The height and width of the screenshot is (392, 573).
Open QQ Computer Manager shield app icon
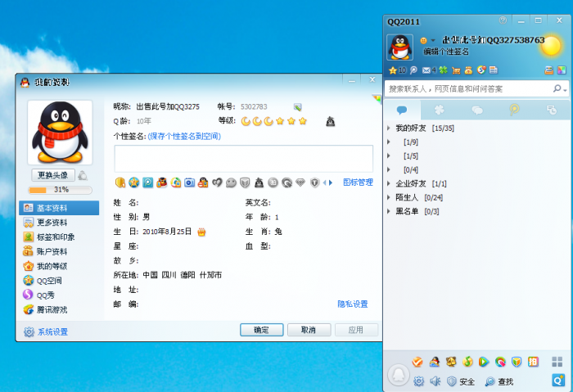coord(517,362)
